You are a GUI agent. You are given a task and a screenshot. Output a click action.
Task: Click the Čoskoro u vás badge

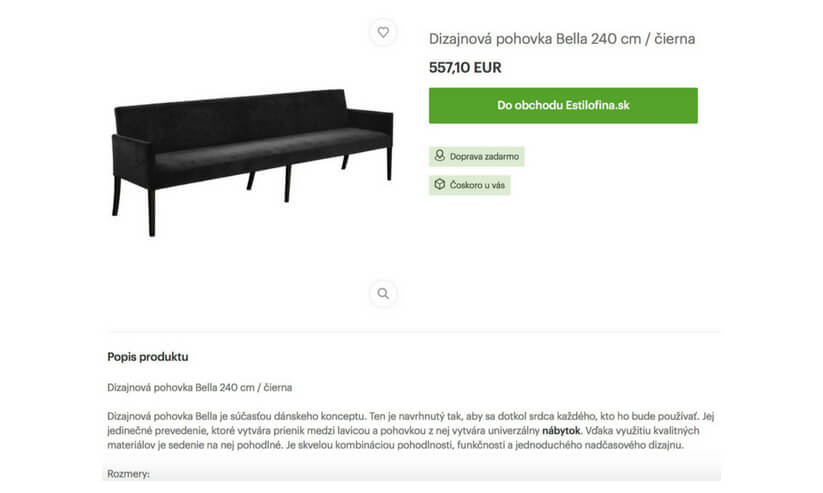tap(470, 185)
